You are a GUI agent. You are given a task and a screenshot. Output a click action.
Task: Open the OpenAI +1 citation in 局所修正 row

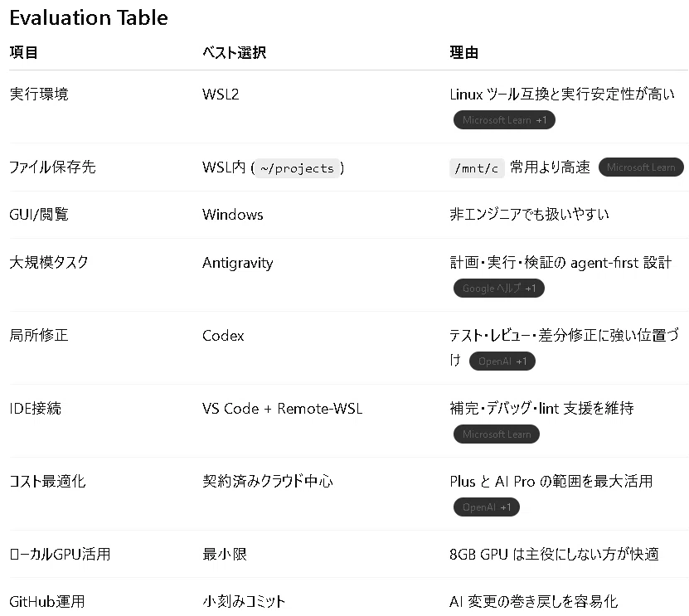(x=502, y=361)
